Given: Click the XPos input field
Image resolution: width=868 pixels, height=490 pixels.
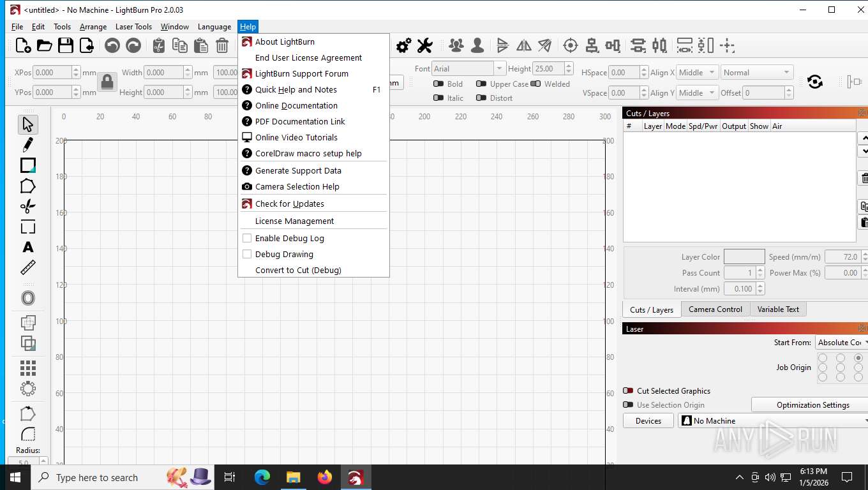Looking at the screenshot, I should [52, 73].
